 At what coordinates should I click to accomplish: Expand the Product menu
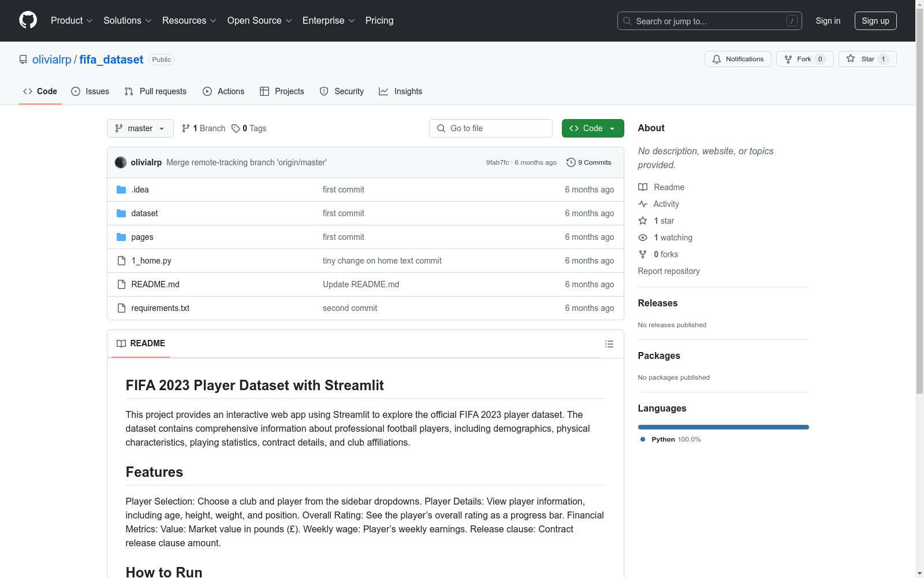pos(72,21)
